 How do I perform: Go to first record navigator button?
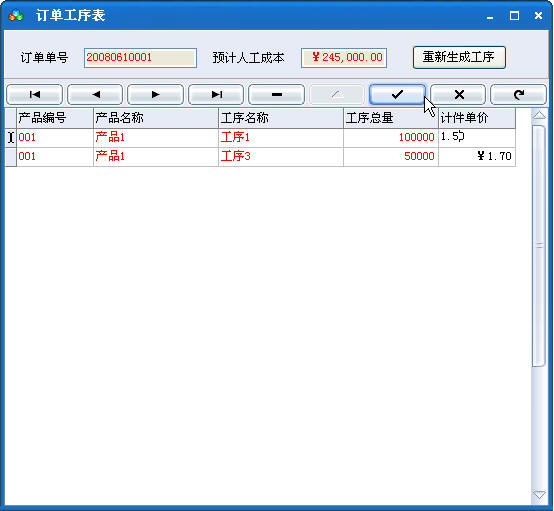(35, 95)
